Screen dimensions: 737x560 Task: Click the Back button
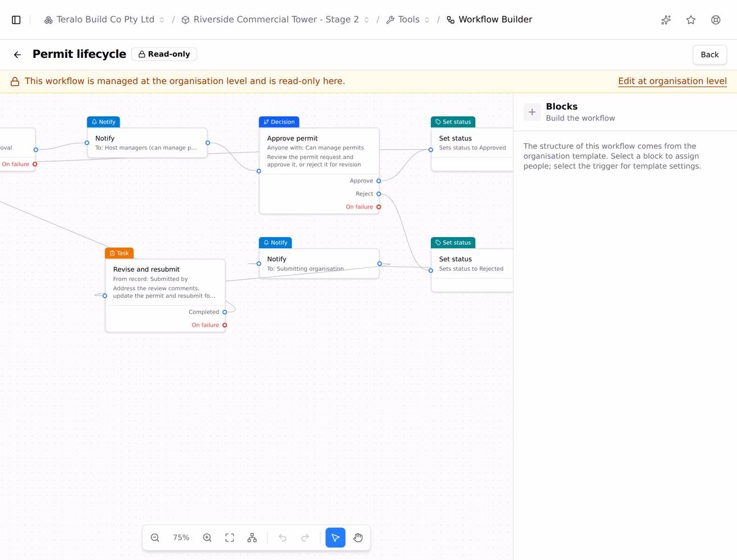pyautogui.click(x=709, y=54)
